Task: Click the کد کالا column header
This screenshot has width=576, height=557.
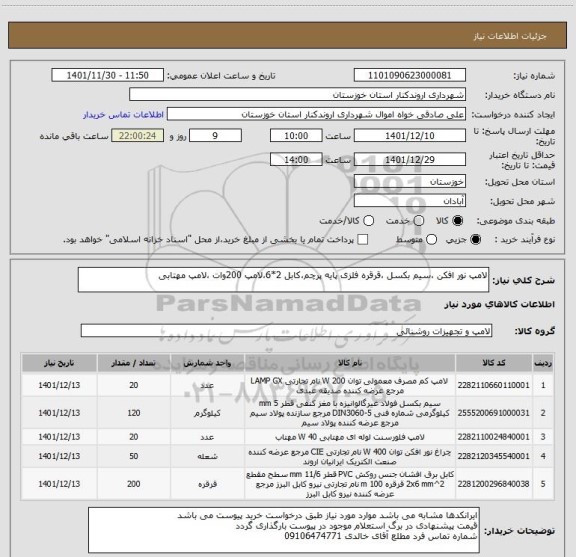Action: [494, 363]
